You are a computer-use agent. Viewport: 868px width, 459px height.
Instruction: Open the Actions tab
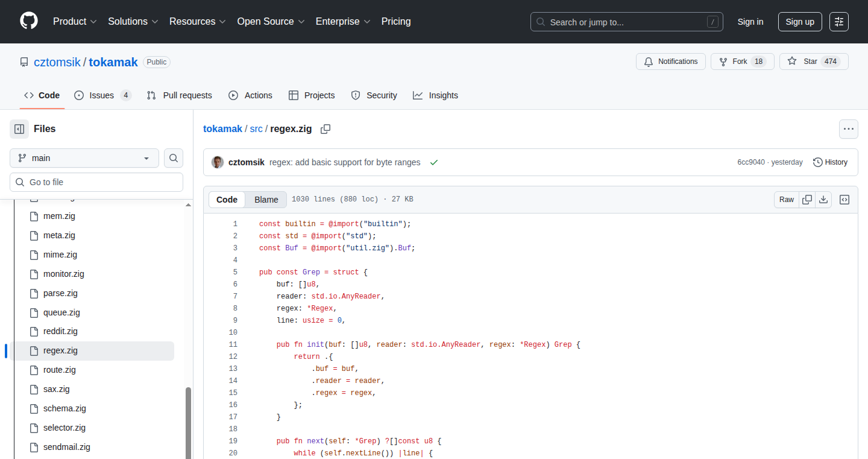(250, 95)
